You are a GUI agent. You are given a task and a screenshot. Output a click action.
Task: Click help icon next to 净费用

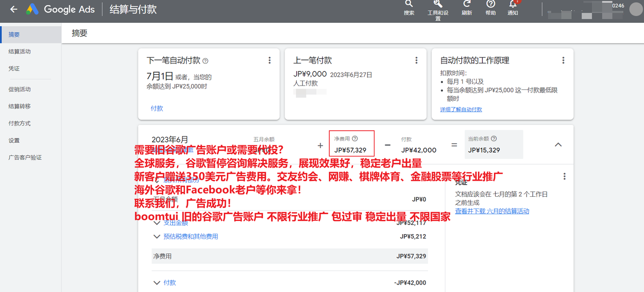coord(355,139)
